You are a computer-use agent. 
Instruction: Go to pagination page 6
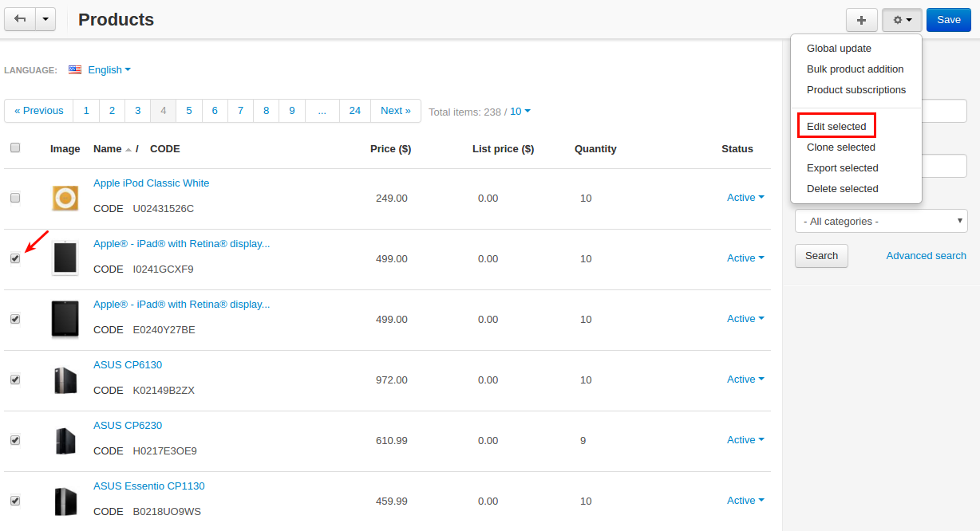[215, 111]
